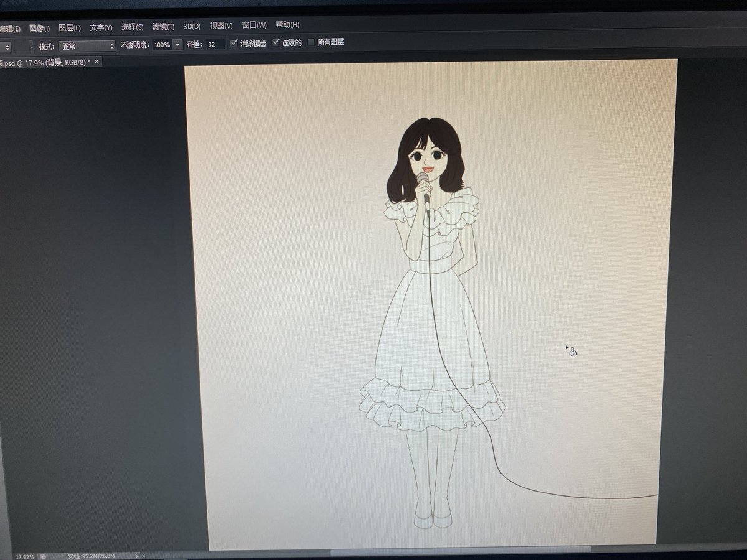Click the singing girl drawing on canvas
This screenshot has width=747, height=560.
(432, 324)
